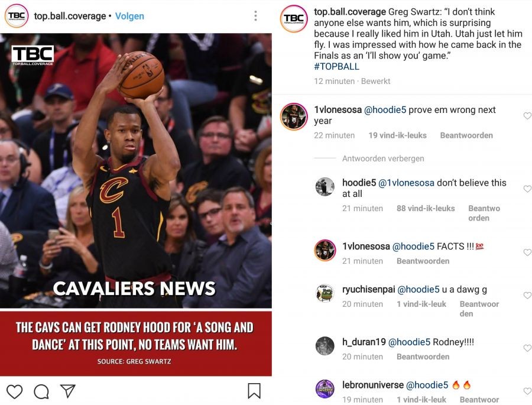Open hoodie5's profile picture
This screenshot has height=405, width=532.
325,187
